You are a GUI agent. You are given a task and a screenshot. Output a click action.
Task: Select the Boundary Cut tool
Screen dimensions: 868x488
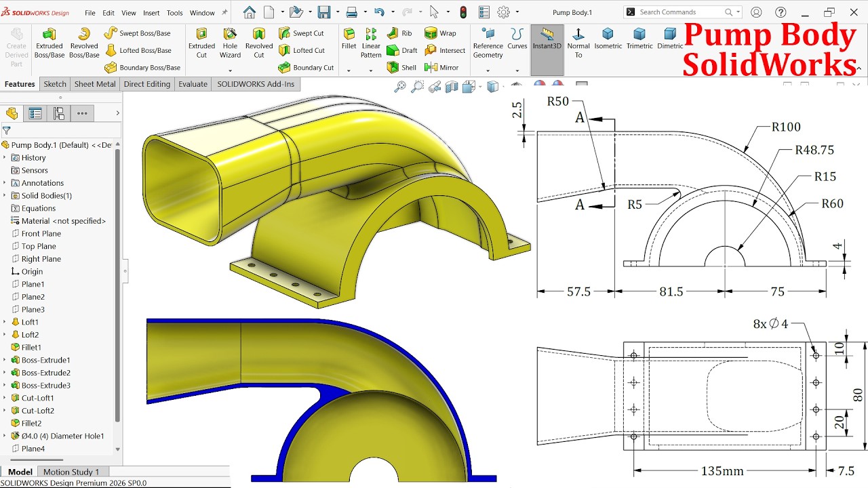[306, 68]
